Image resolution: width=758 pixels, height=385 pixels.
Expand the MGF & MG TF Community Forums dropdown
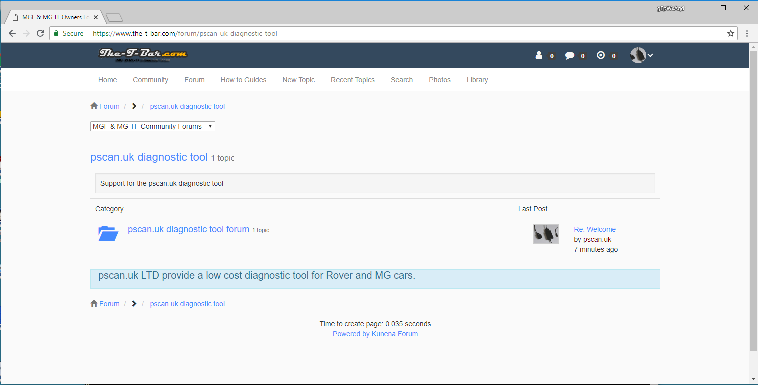click(152, 126)
